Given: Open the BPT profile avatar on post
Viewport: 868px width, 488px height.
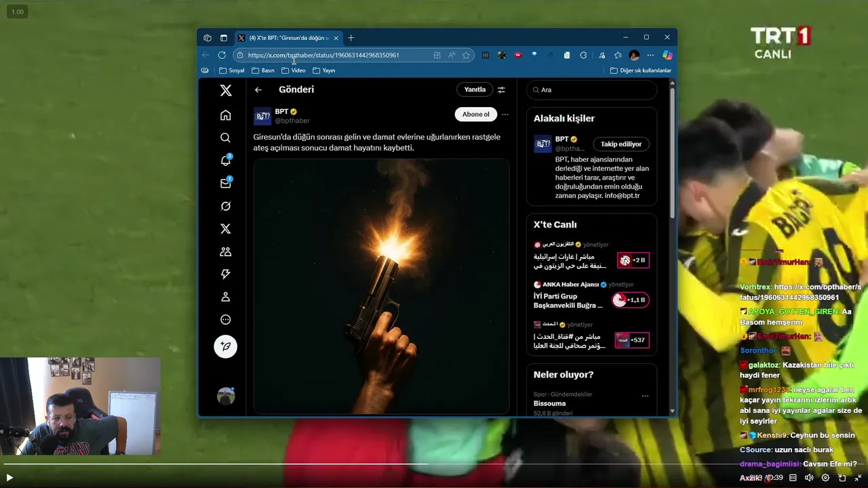Looking at the screenshot, I should pos(262,116).
